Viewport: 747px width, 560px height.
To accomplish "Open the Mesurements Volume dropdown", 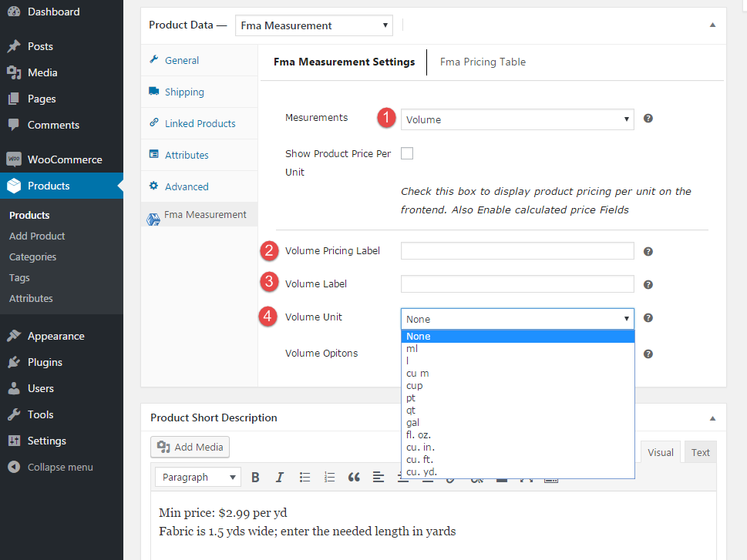I will point(517,119).
